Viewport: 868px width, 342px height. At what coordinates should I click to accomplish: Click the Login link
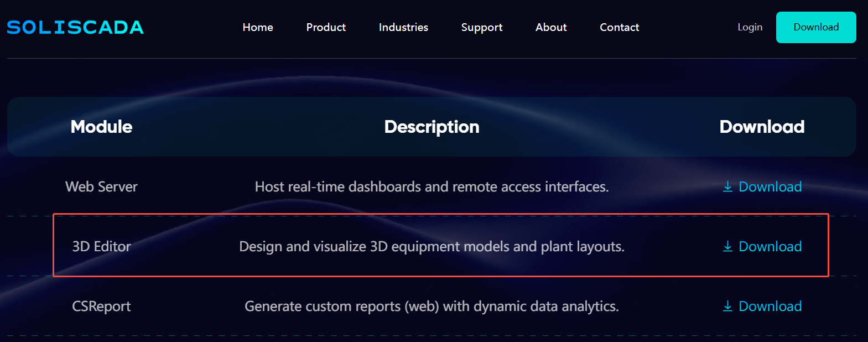(750, 27)
